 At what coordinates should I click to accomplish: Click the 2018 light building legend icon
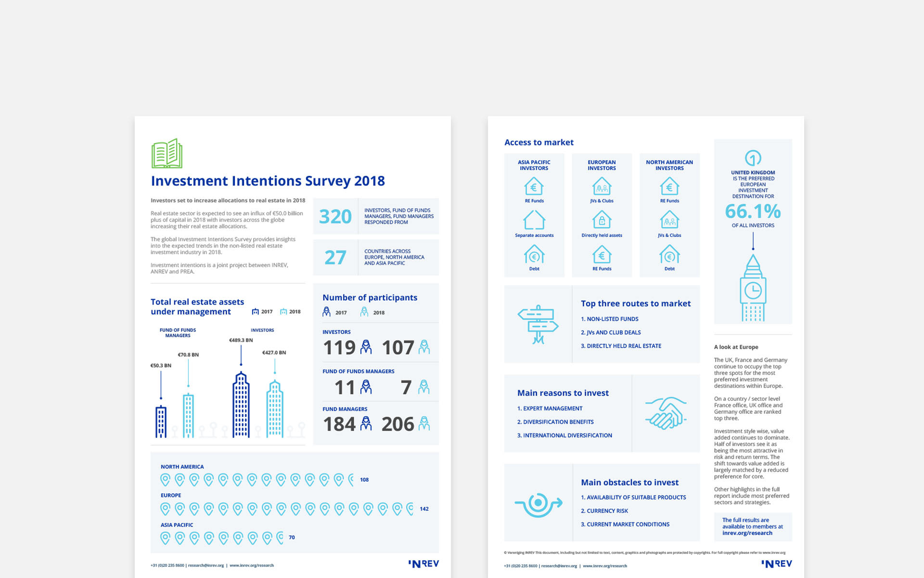[283, 312]
